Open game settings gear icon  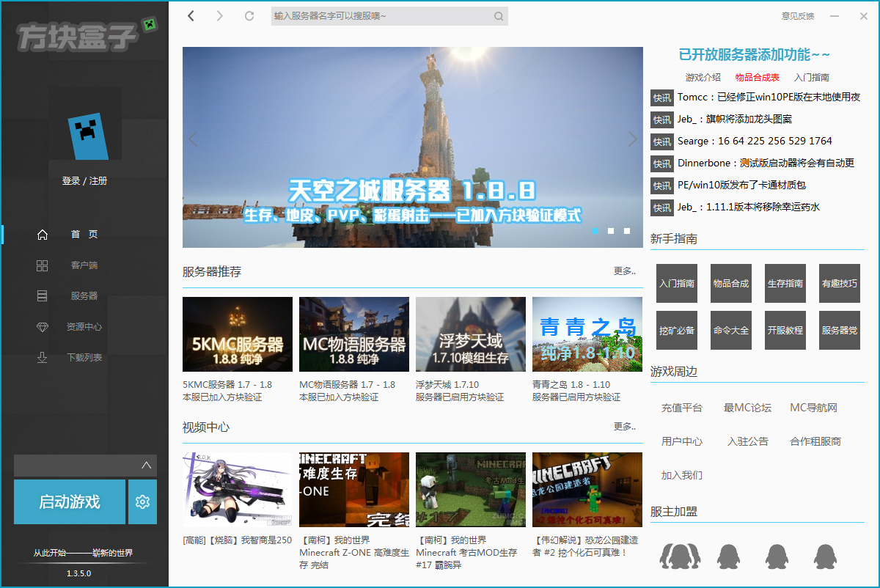[x=142, y=502]
